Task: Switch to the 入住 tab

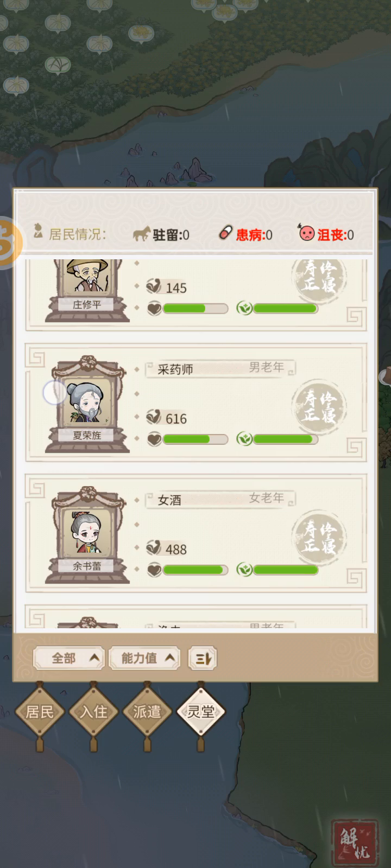Action: tap(93, 711)
